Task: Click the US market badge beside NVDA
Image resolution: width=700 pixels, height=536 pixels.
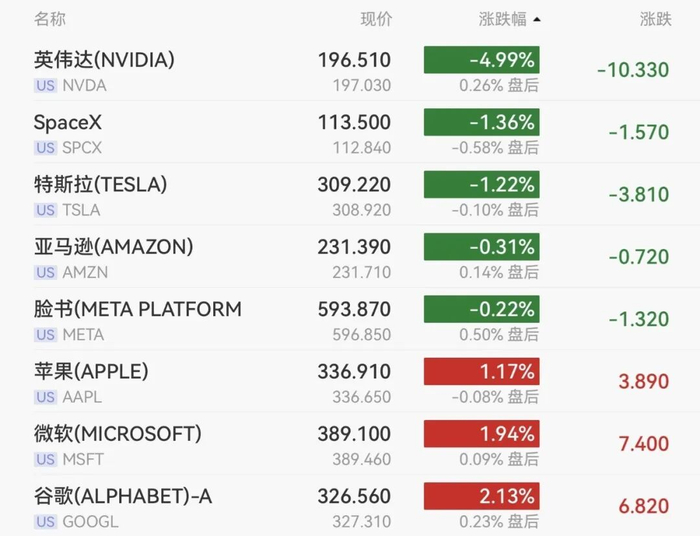Action: click(x=46, y=85)
